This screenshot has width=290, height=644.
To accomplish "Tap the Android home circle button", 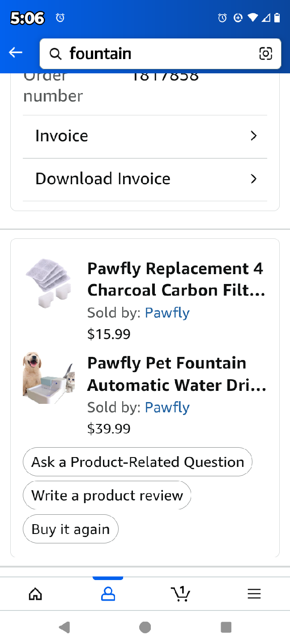I will pos(145,627).
